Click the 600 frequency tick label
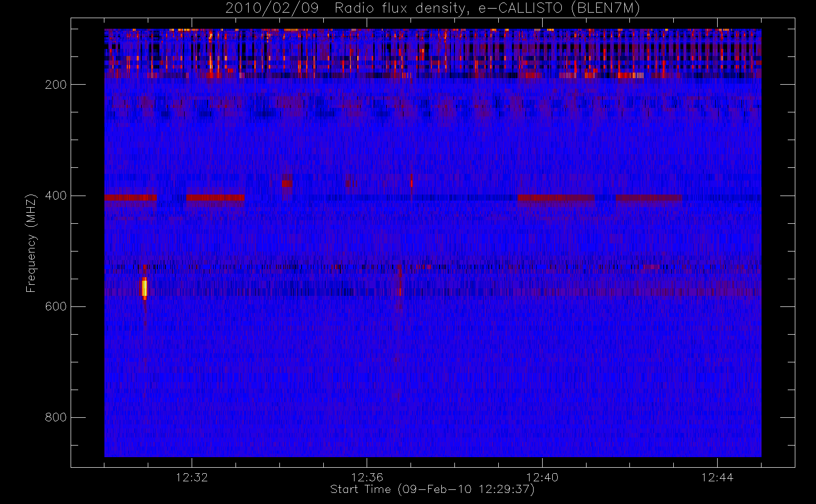Viewport: 816px width, 504px height. click(x=55, y=306)
